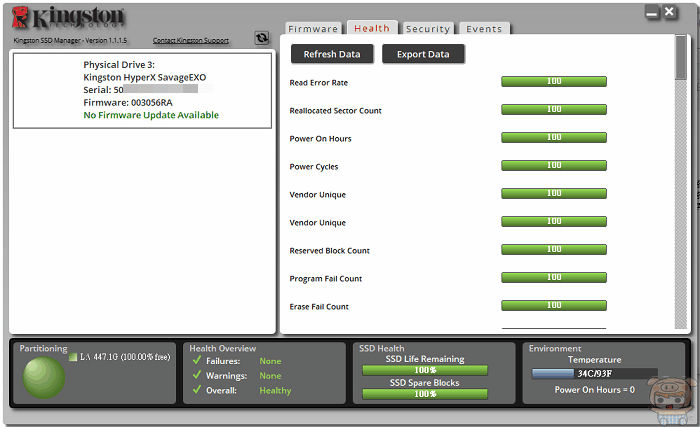
Task: Click the 447.1G partition label
Action: 125,357
